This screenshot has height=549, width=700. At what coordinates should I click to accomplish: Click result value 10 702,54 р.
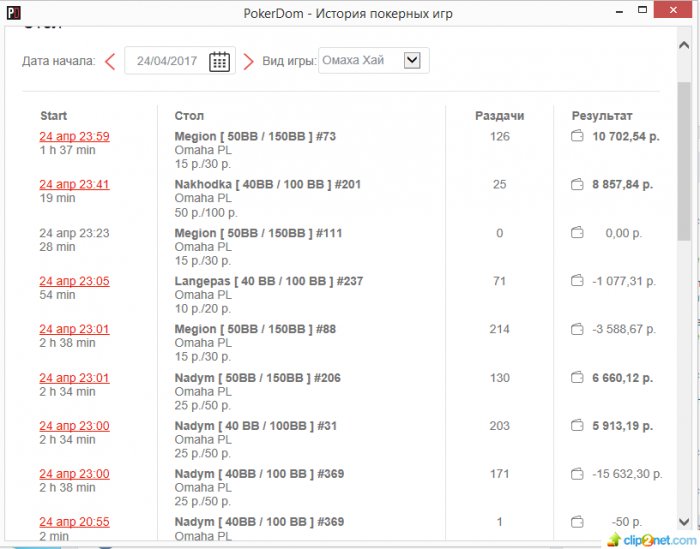point(626,136)
